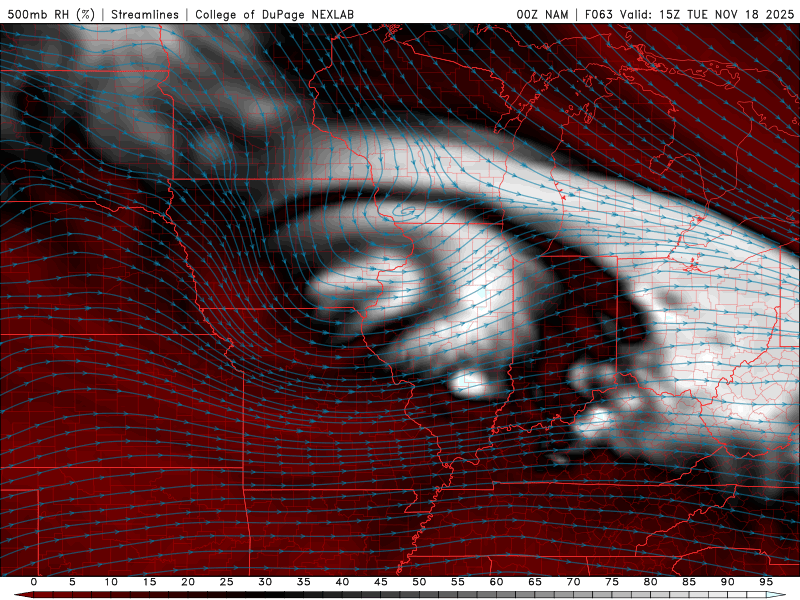Image resolution: width=800 pixels, height=600 pixels.
Task: Click the 85 label on the RH scale
Action: click(688, 582)
